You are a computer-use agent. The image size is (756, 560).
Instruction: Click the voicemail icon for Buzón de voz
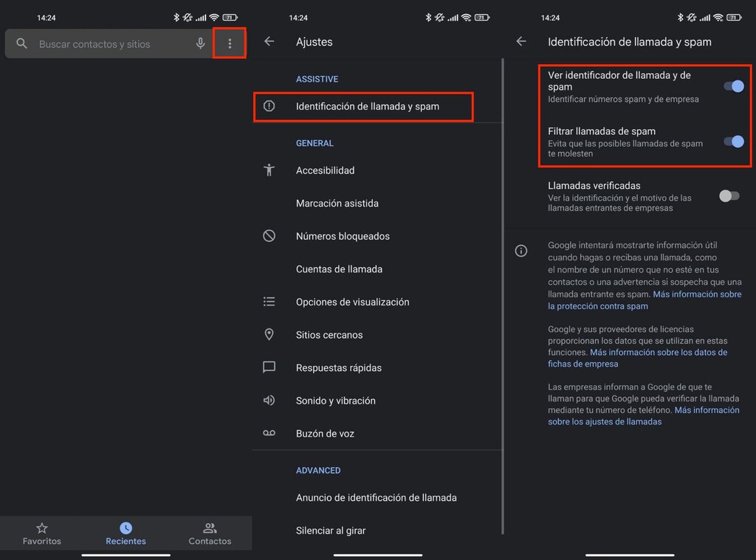click(x=269, y=433)
